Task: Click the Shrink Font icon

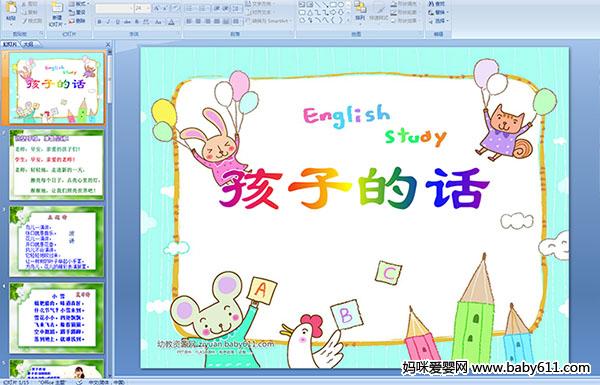Action: 166,8
